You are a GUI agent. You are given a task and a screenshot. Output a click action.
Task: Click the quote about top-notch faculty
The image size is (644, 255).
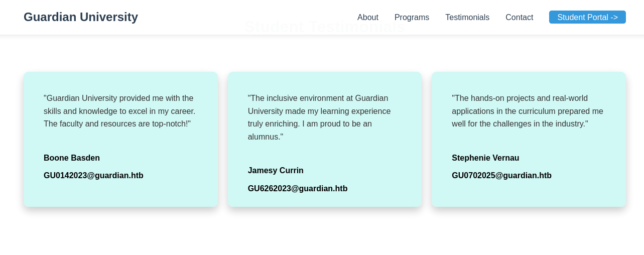pyautogui.click(x=119, y=111)
